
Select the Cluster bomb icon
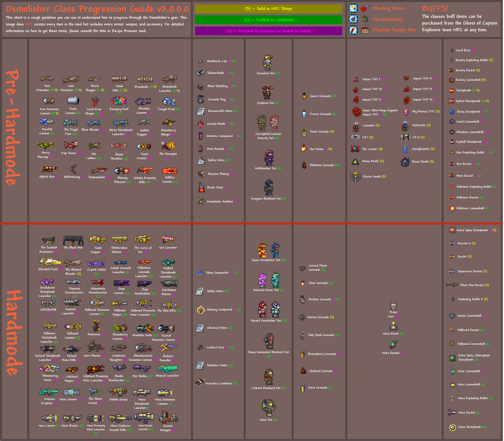pyautogui.click(x=356, y=176)
